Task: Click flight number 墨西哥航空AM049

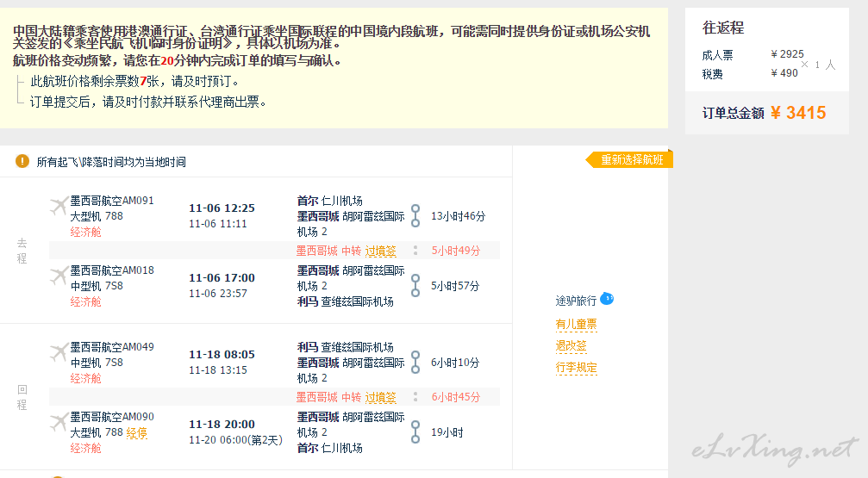Action: click(x=112, y=347)
